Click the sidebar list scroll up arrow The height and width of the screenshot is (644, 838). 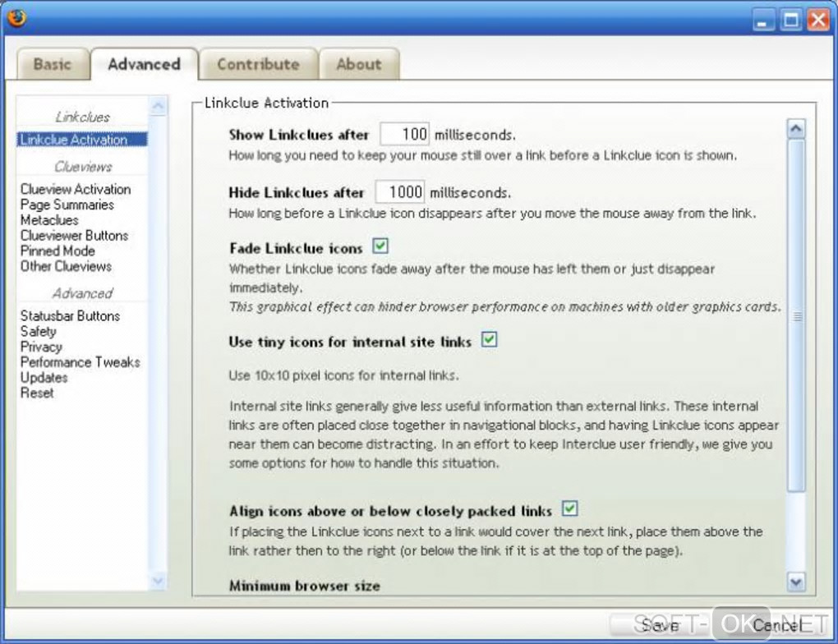(158, 106)
